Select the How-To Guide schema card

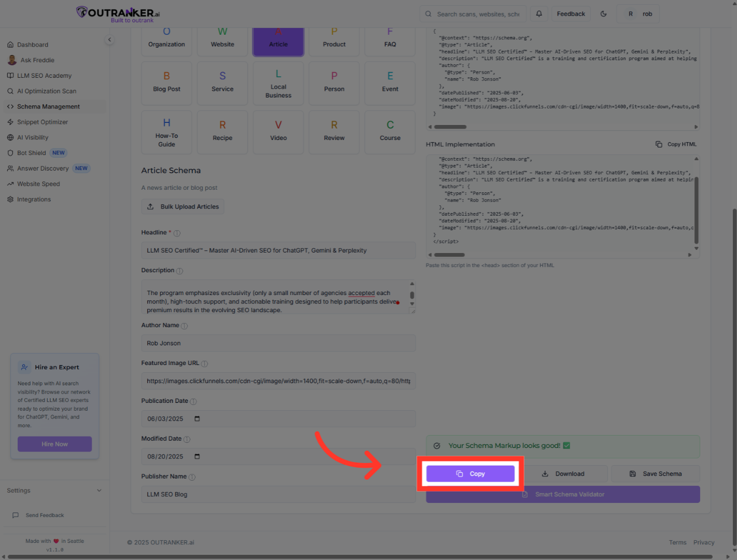click(166, 132)
